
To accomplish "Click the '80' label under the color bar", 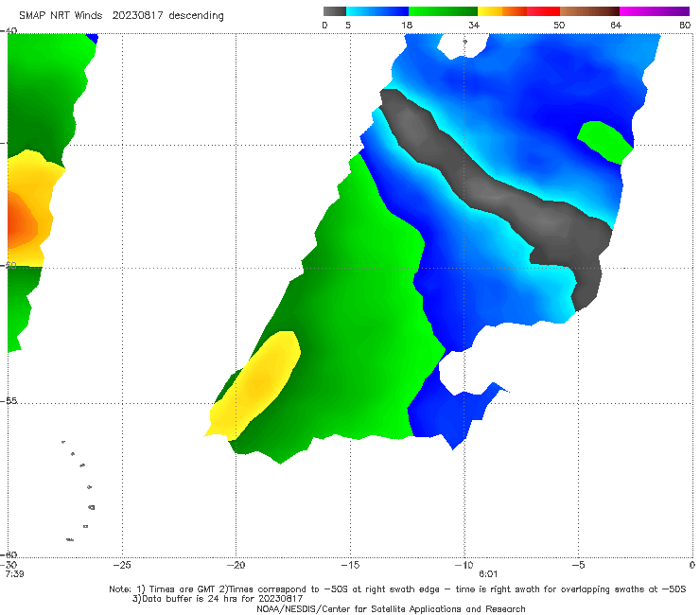I will pyautogui.click(x=685, y=25).
